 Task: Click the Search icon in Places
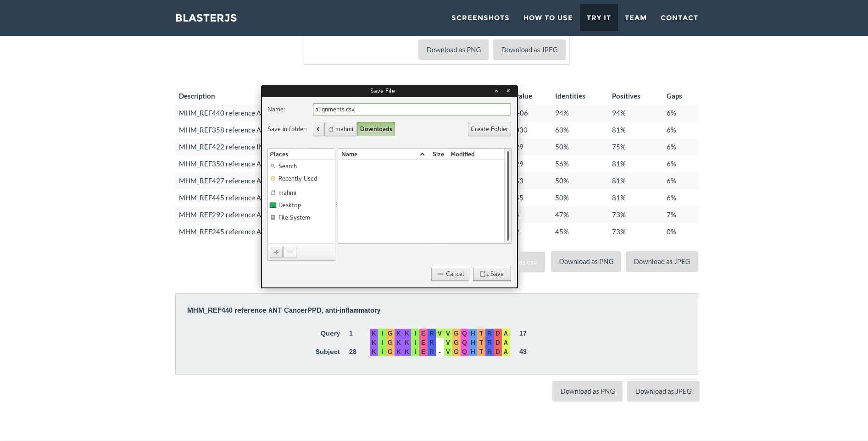(273, 166)
